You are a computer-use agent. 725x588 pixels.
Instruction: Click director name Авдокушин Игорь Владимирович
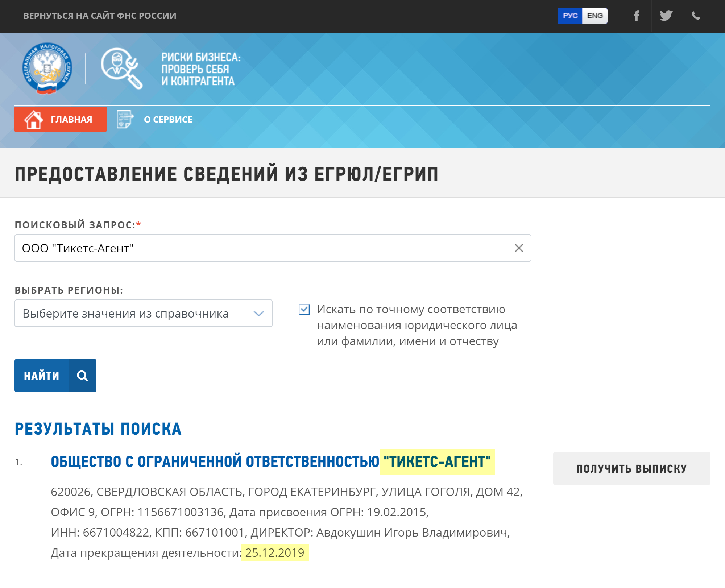[412, 532]
